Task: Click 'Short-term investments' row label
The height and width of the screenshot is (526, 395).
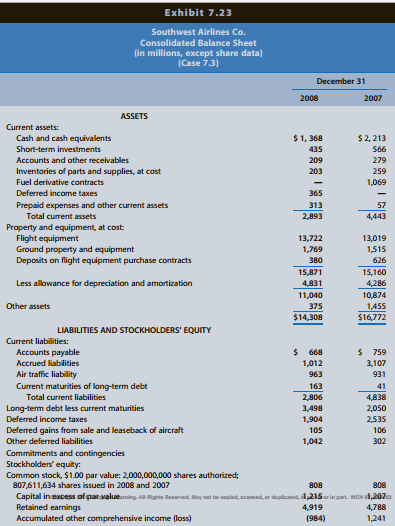Action: tap(58, 149)
